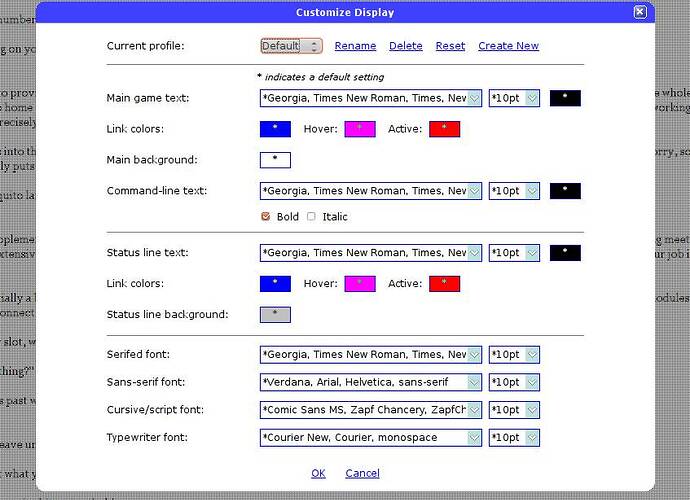Click the OK link to apply
The height and width of the screenshot is (500, 690).
click(318, 473)
